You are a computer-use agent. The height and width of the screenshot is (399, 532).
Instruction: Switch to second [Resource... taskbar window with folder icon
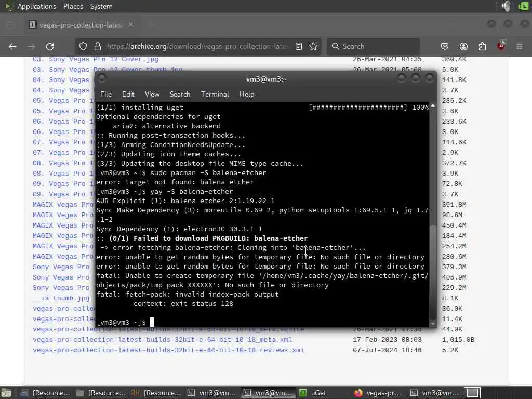click(101, 393)
